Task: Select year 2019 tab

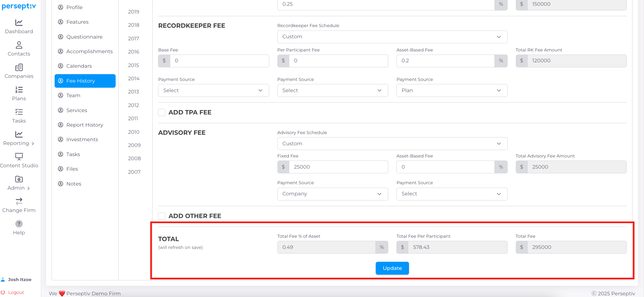Action: 134,12
